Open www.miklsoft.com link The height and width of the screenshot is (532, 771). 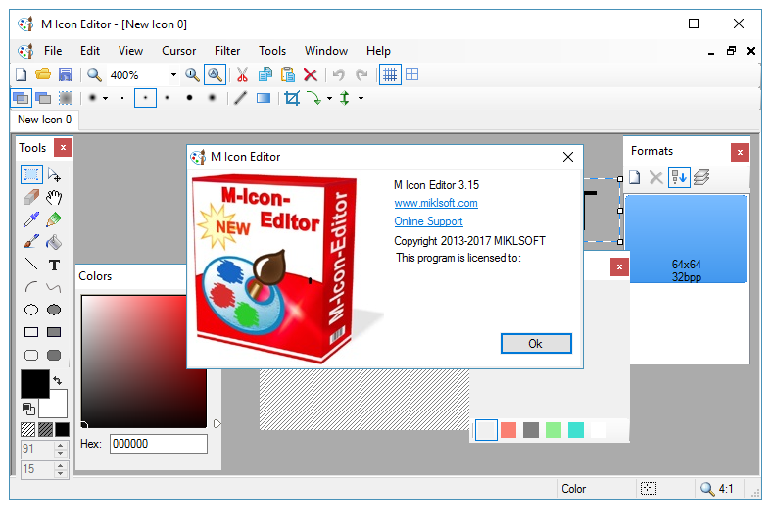pos(436,203)
